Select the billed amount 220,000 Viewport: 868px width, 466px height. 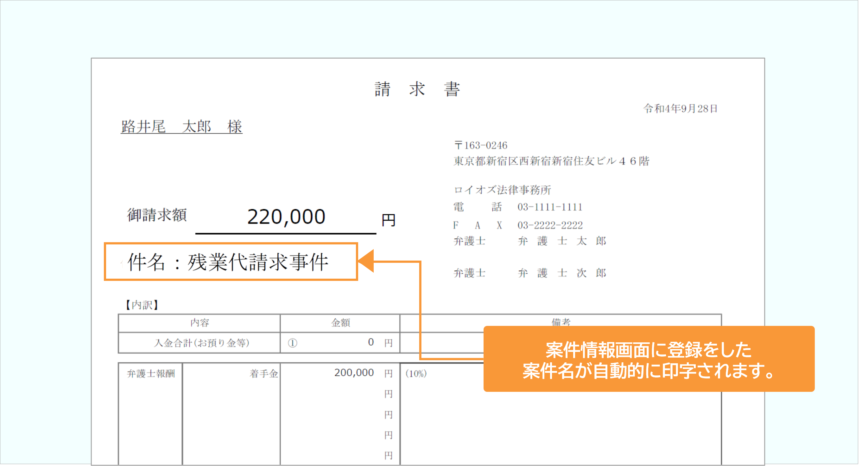pos(286,217)
